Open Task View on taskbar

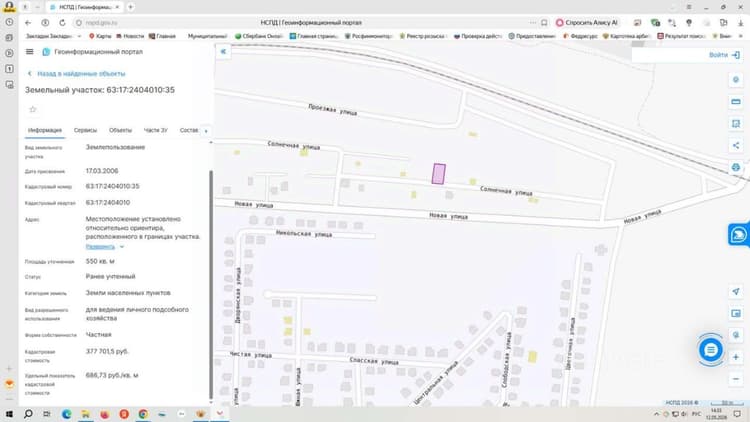pos(47,414)
